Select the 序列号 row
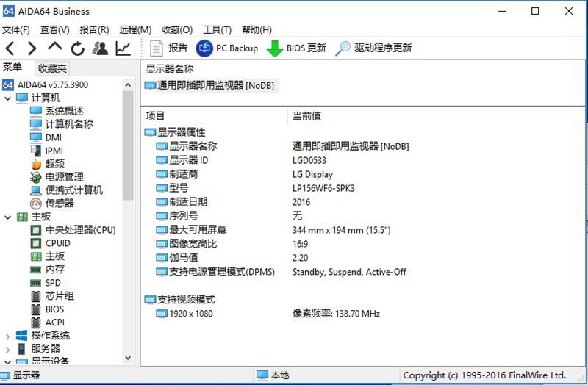The height and width of the screenshot is (385, 588). pos(177,216)
